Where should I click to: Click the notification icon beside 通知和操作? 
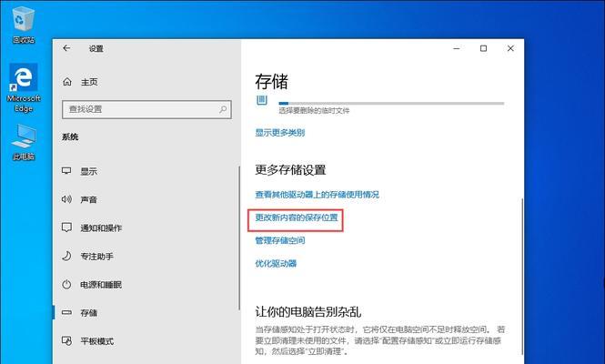point(66,227)
